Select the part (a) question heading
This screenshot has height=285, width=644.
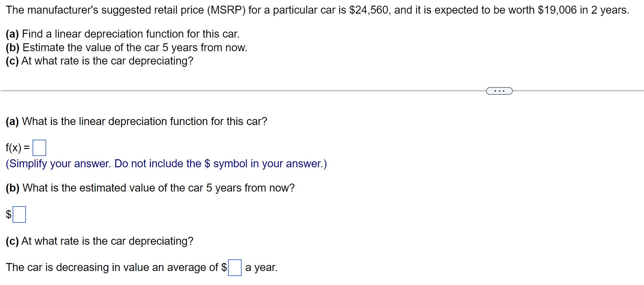[x=136, y=121]
